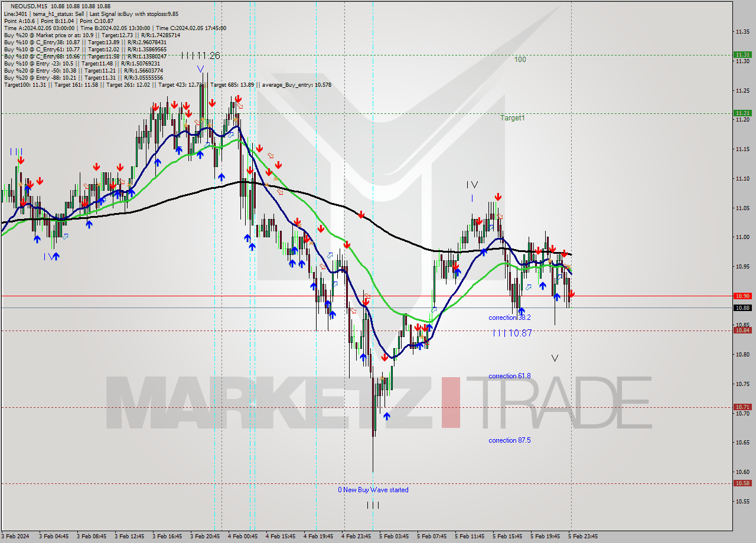Click the '3 Feb 20:45' time axis label
The height and width of the screenshot is (543, 756).
[x=205, y=537]
